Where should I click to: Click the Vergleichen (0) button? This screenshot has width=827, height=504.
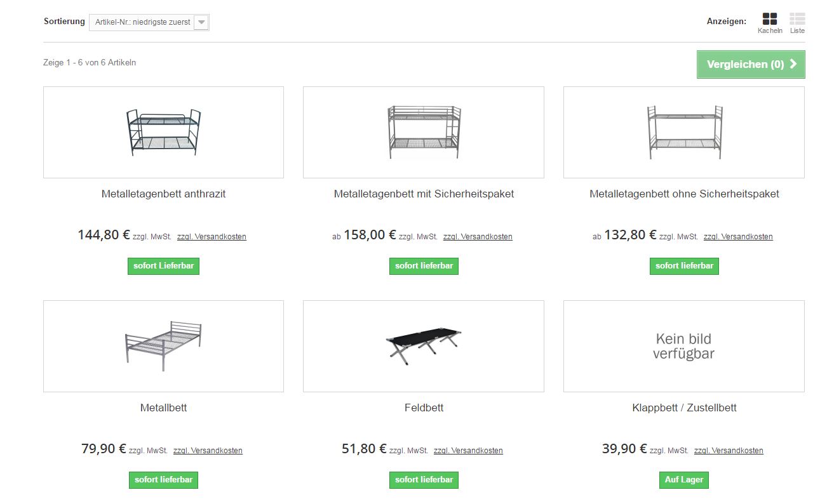point(751,64)
